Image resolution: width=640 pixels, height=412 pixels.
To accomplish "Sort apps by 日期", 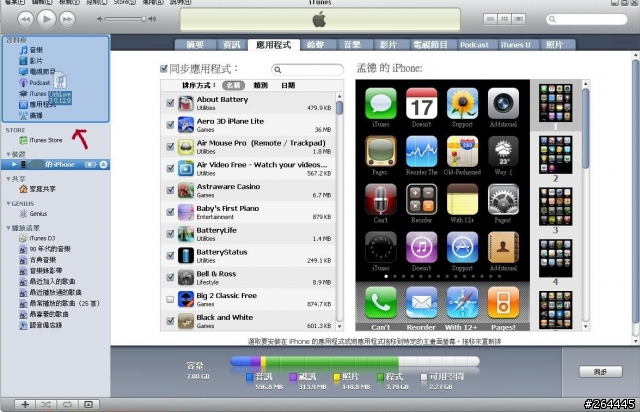I will coord(288,85).
